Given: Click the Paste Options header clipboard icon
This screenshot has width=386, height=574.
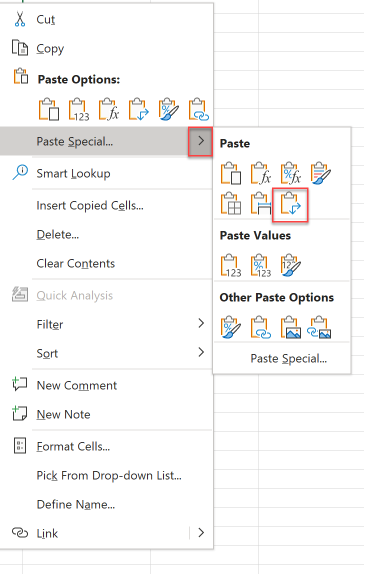Looking at the screenshot, I should (x=21, y=76).
